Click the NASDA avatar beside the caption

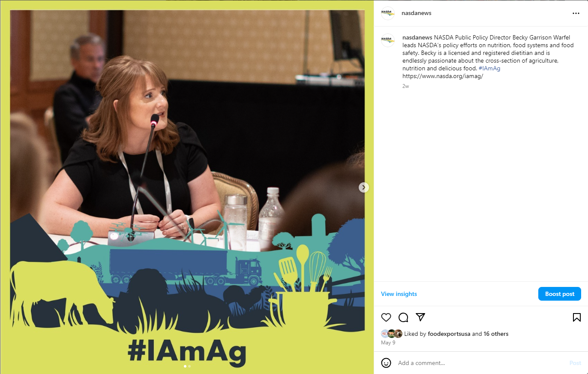pyautogui.click(x=388, y=40)
